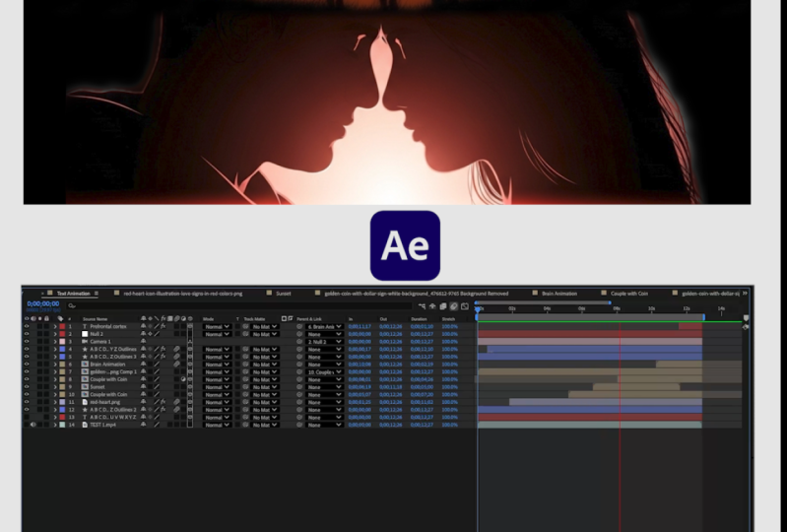
Task: Click the quality switch on Sunset layer
Action: point(157,387)
